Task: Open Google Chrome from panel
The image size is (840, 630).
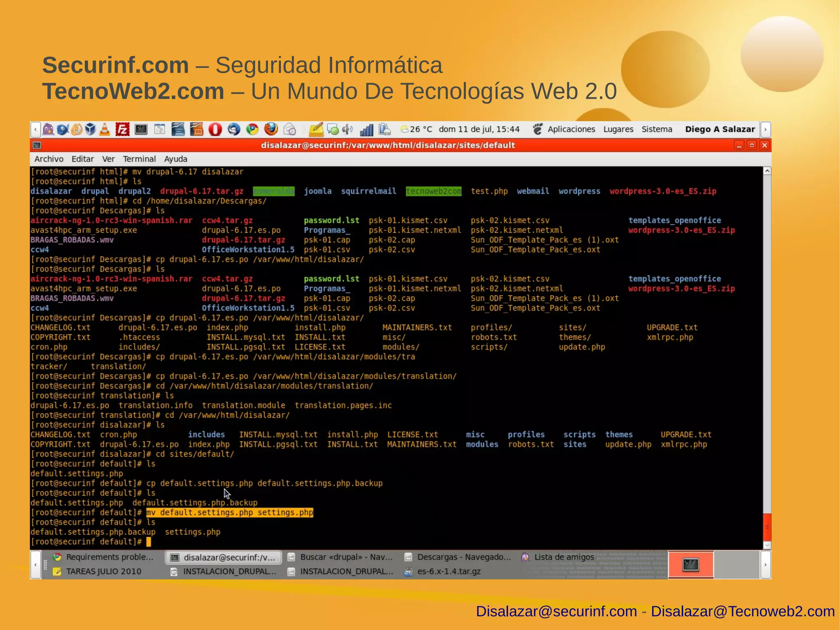Action: tap(252, 129)
